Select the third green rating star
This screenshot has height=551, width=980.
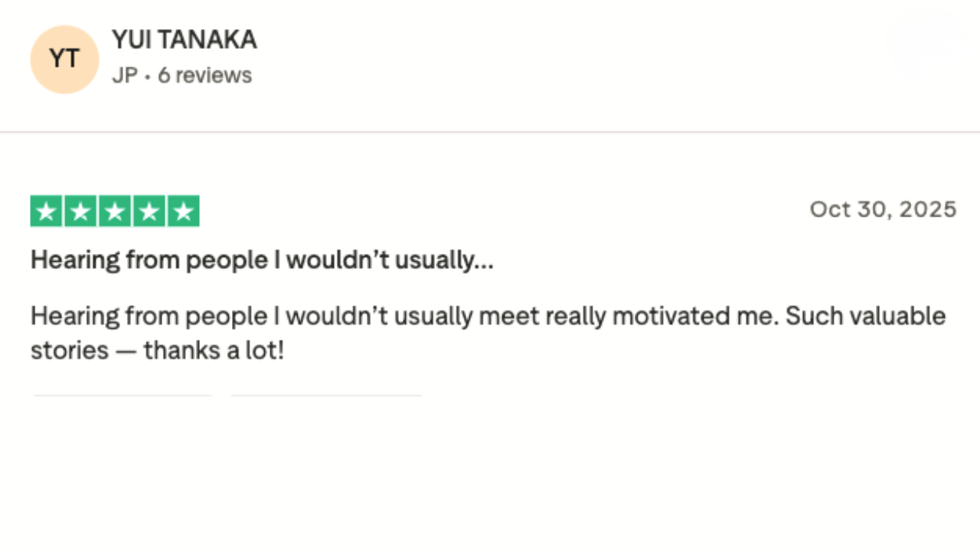(x=115, y=211)
